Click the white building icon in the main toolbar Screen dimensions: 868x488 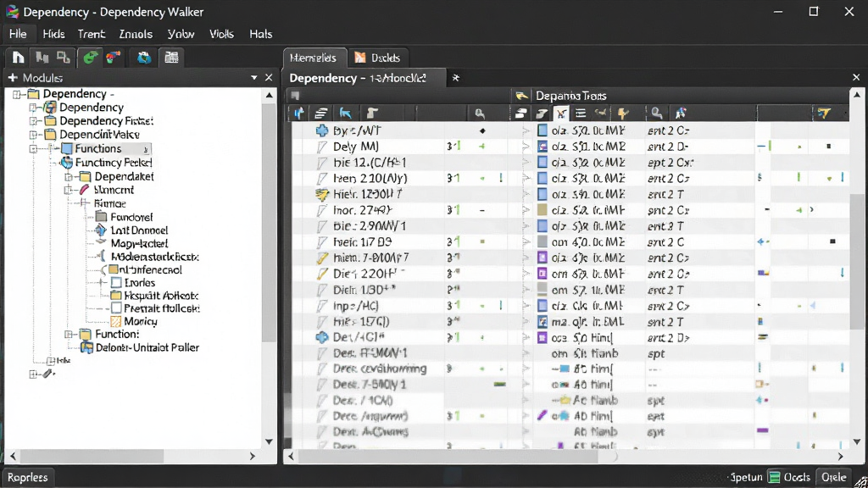pyautogui.click(x=19, y=58)
